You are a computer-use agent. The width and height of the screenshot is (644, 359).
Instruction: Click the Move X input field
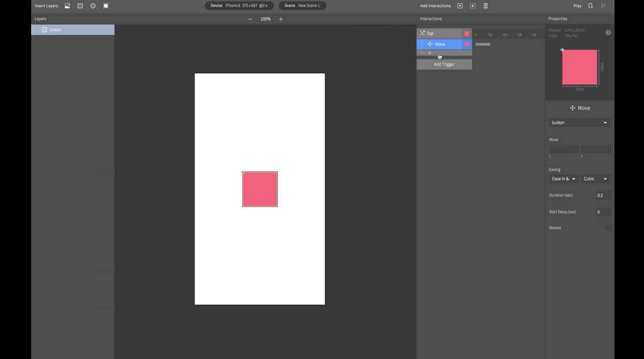tap(564, 149)
